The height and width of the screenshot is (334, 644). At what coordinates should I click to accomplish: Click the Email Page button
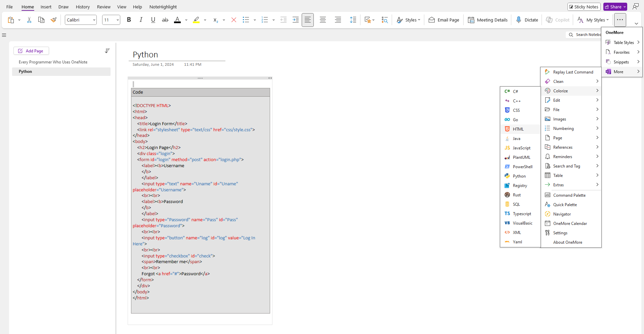444,20
